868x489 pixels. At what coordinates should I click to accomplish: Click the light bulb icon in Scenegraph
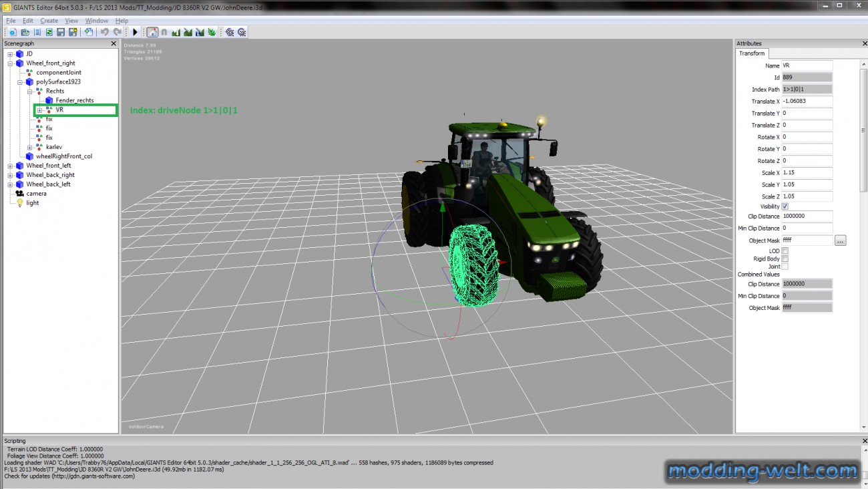point(20,203)
